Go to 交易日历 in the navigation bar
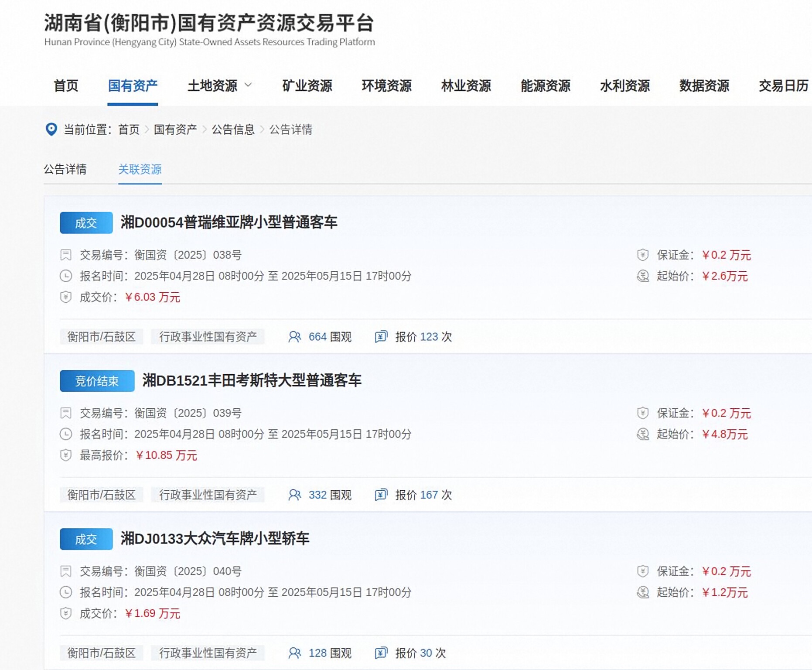812x670 pixels. coord(783,85)
